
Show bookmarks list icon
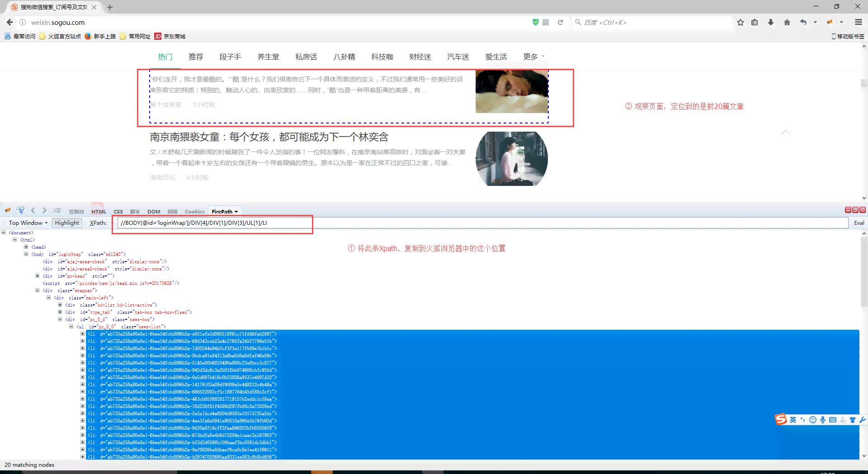(x=755, y=22)
